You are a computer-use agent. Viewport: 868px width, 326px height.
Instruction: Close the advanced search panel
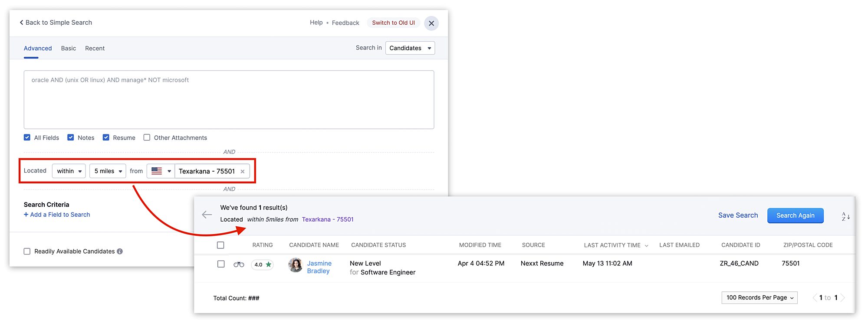[431, 23]
